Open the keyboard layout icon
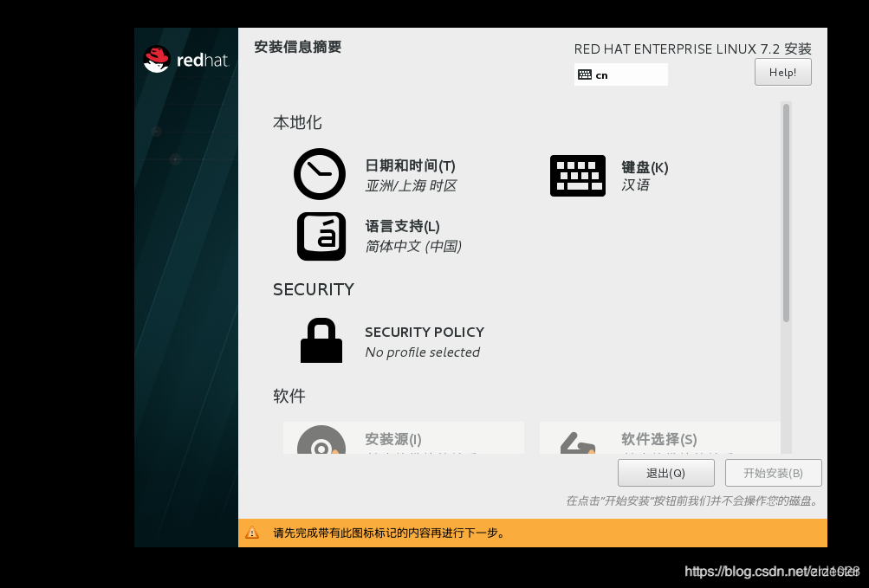The image size is (869, 588). (x=578, y=176)
